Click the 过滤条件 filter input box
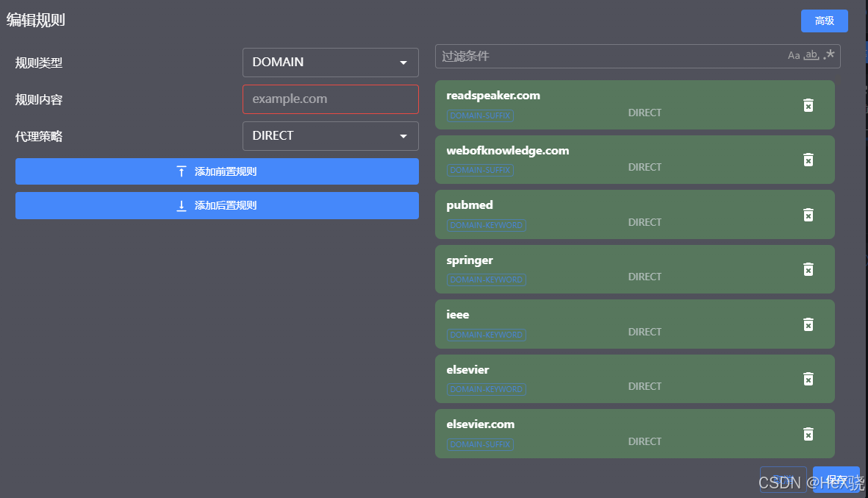The width and height of the screenshot is (868, 498). pyautogui.click(x=610, y=56)
